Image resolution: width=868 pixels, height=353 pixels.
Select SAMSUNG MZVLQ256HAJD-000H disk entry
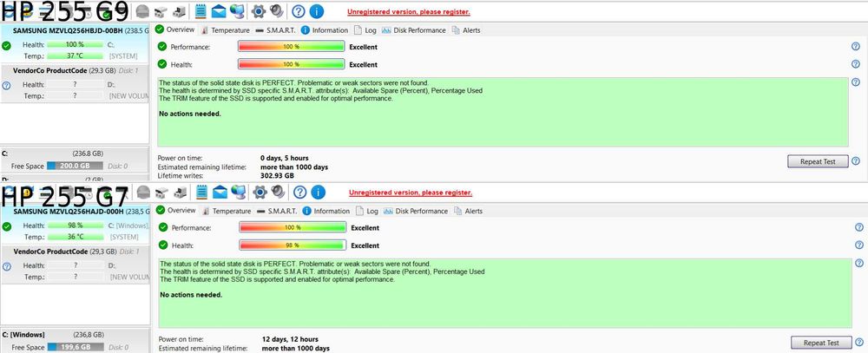point(75,224)
